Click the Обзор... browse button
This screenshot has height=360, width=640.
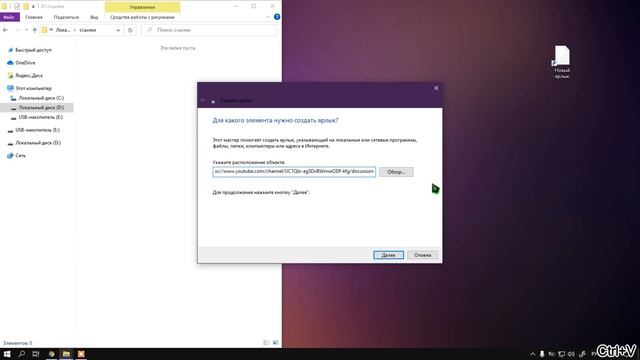(396, 172)
